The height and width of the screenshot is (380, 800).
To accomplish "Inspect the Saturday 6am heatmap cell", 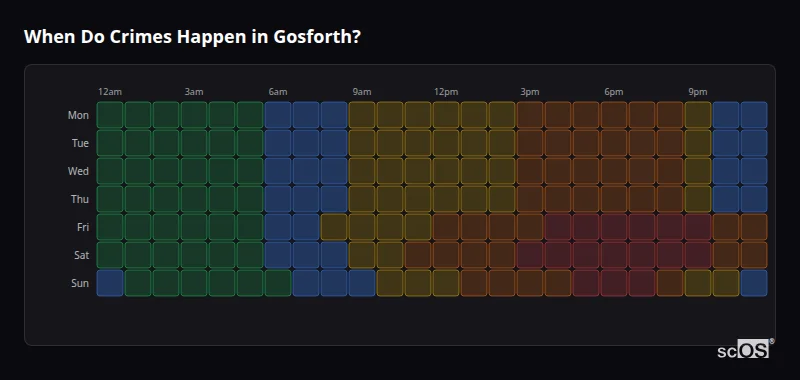I will tap(278, 255).
